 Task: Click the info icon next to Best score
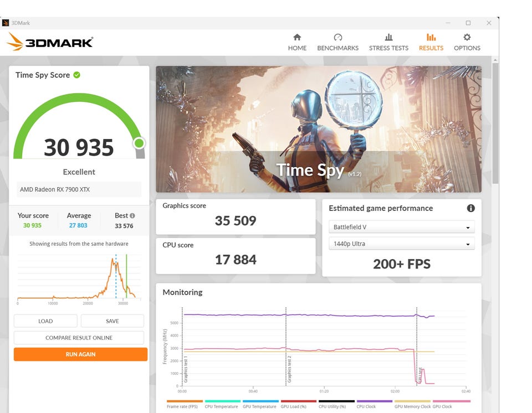132,216
